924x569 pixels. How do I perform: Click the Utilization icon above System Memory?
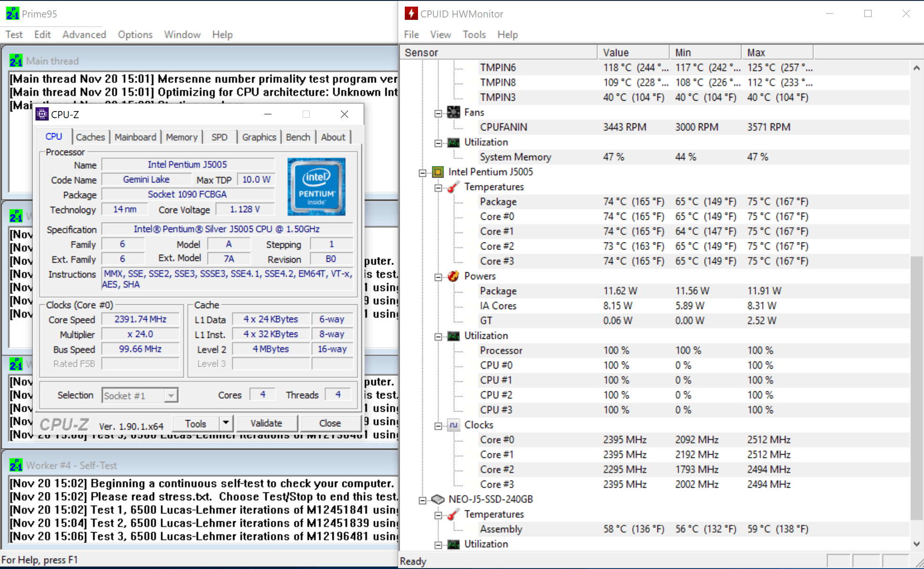tap(453, 142)
